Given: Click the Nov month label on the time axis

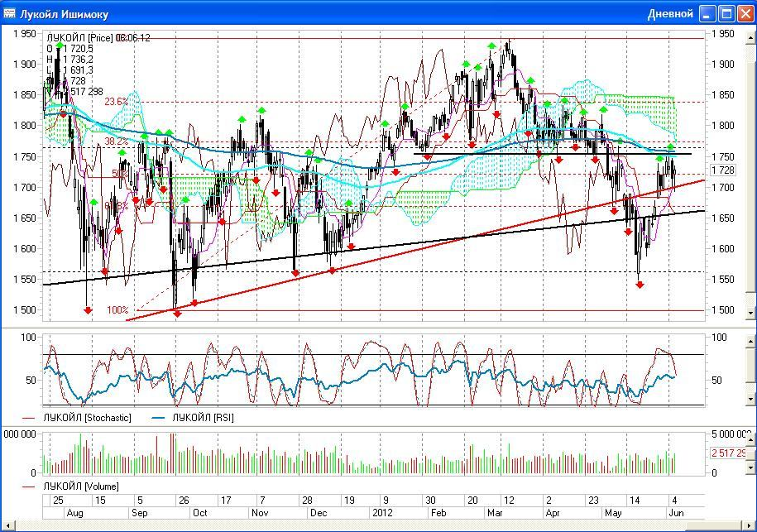Looking at the screenshot, I should pyautogui.click(x=260, y=513).
